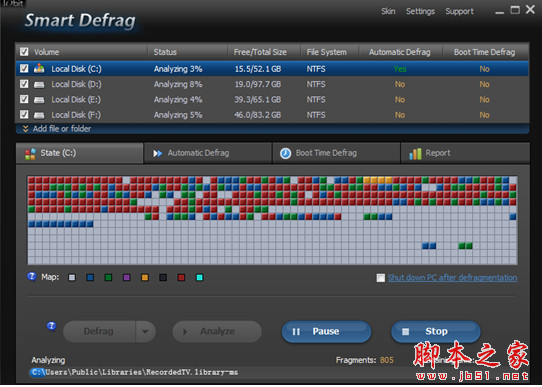Uncheck Local Disk (D:) checkbox
542x387 pixels.
pyautogui.click(x=24, y=84)
